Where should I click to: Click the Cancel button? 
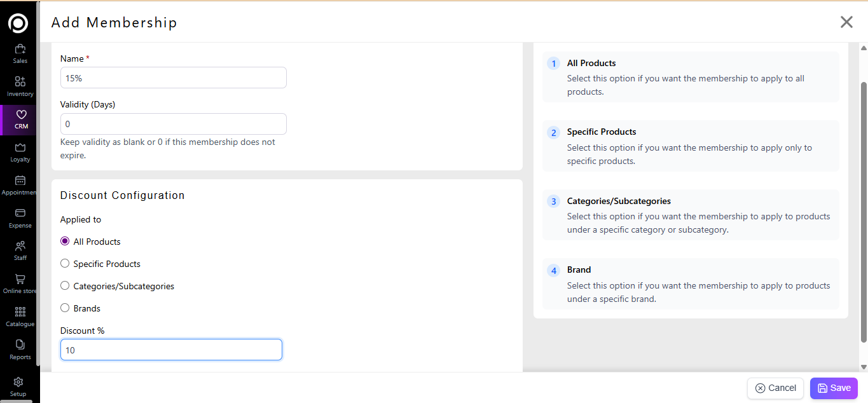point(775,388)
